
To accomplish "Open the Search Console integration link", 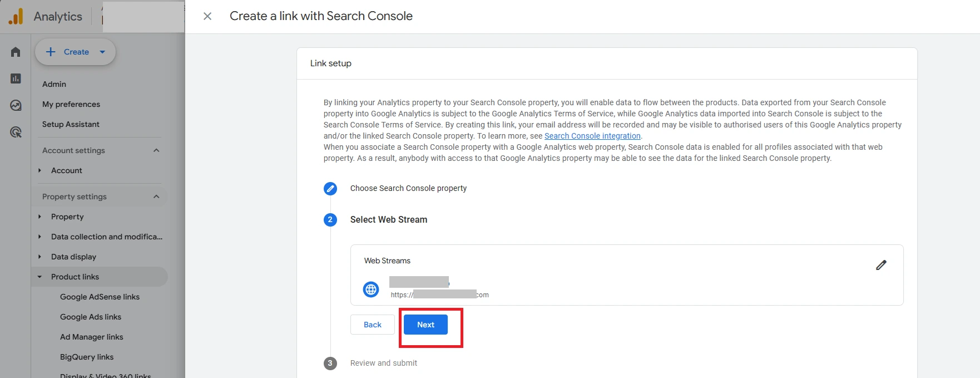I will [x=592, y=135].
